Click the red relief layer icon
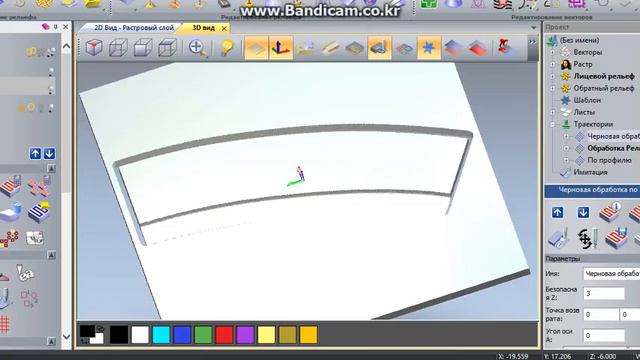640x360 pixels. click(x=478, y=48)
